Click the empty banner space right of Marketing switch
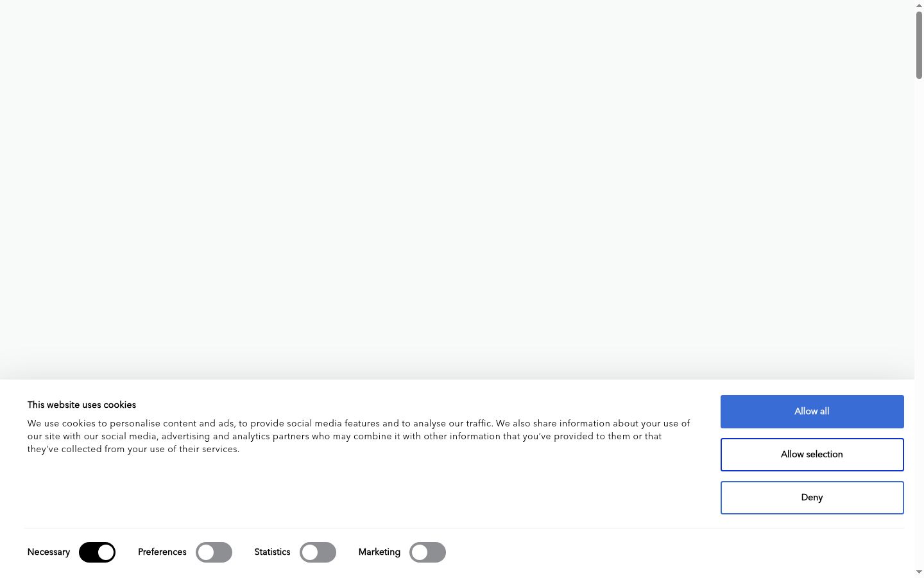Image resolution: width=924 pixels, height=578 pixels. pyautogui.click(x=674, y=552)
